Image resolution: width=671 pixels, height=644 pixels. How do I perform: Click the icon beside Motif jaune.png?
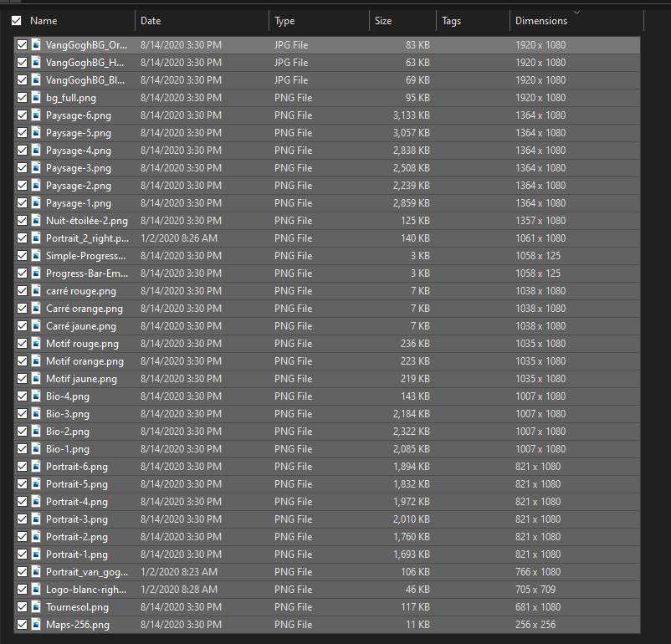(x=36, y=379)
